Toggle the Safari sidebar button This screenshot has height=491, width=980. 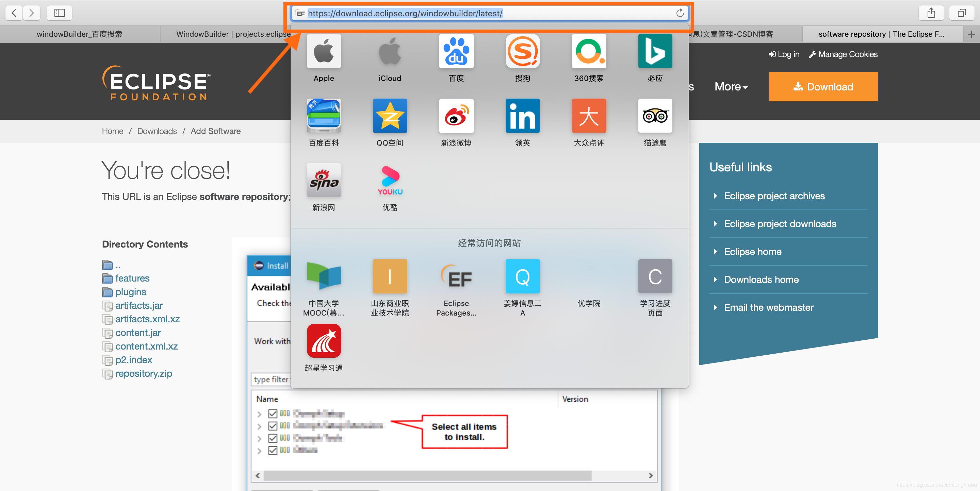click(59, 13)
